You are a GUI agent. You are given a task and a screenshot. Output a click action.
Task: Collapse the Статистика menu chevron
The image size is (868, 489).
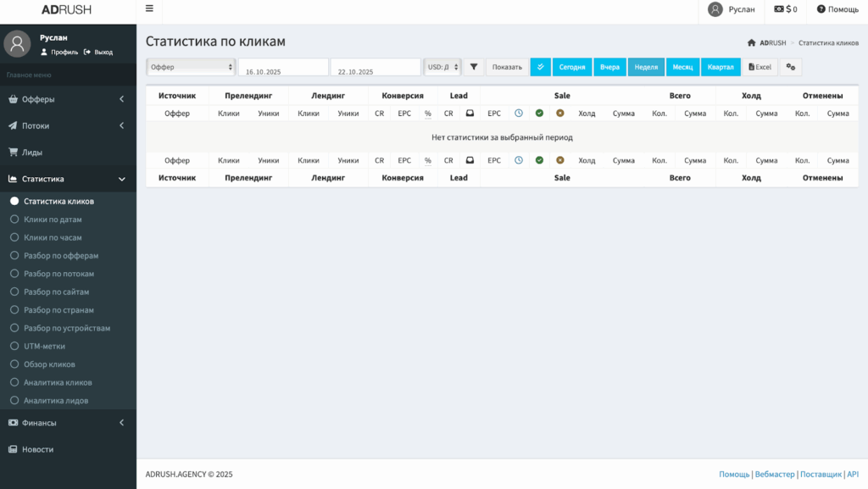click(122, 179)
